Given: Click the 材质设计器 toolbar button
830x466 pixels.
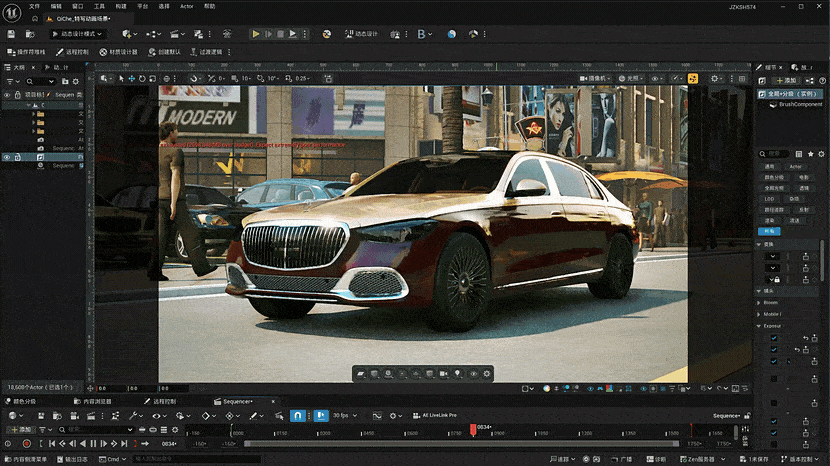Looking at the screenshot, I should [119, 52].
